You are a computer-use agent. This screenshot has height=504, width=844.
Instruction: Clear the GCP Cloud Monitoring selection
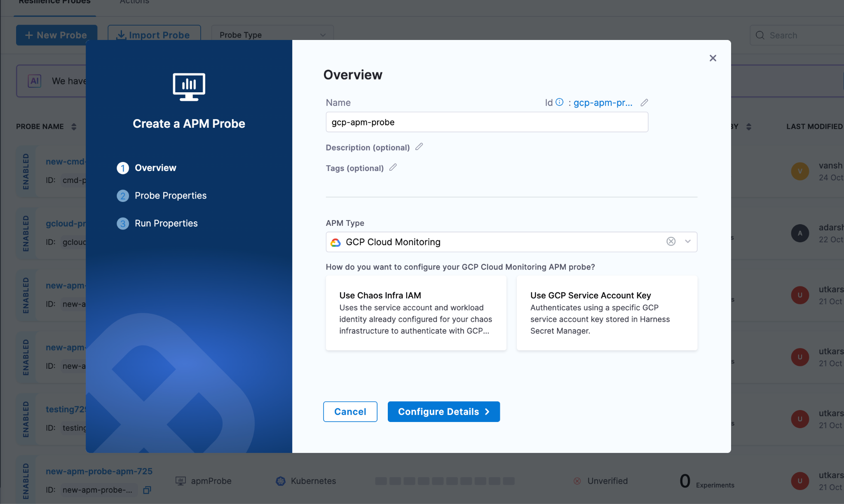(x=671, y=241)
